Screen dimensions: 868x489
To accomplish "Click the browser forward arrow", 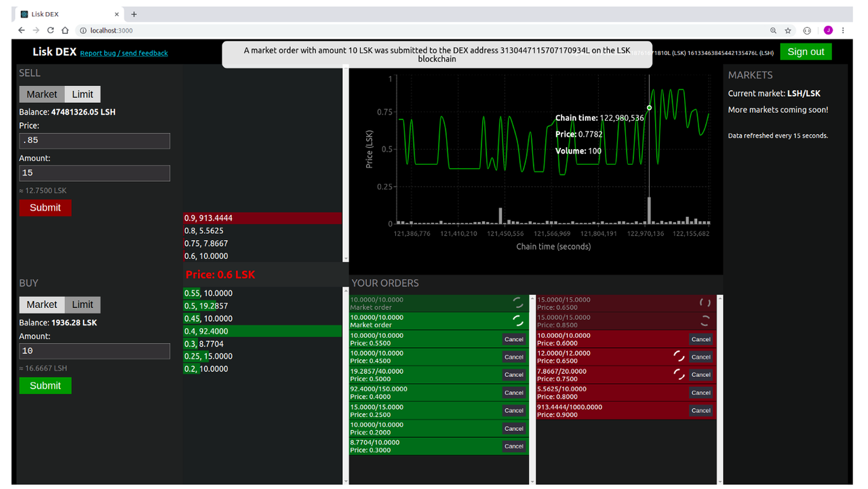I will click(x=36, y=31).
